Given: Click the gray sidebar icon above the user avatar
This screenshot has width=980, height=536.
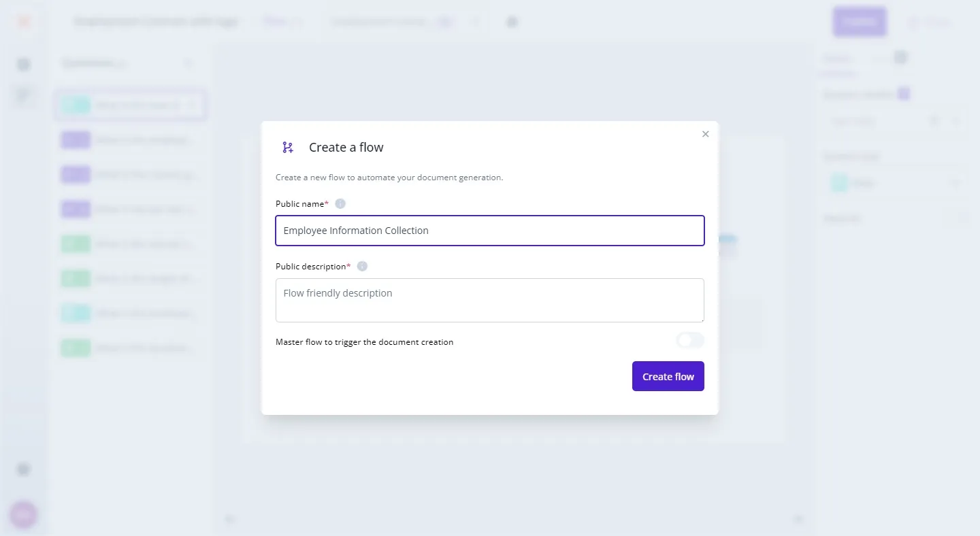Looking at the screenshot, I should pos(24,469).
